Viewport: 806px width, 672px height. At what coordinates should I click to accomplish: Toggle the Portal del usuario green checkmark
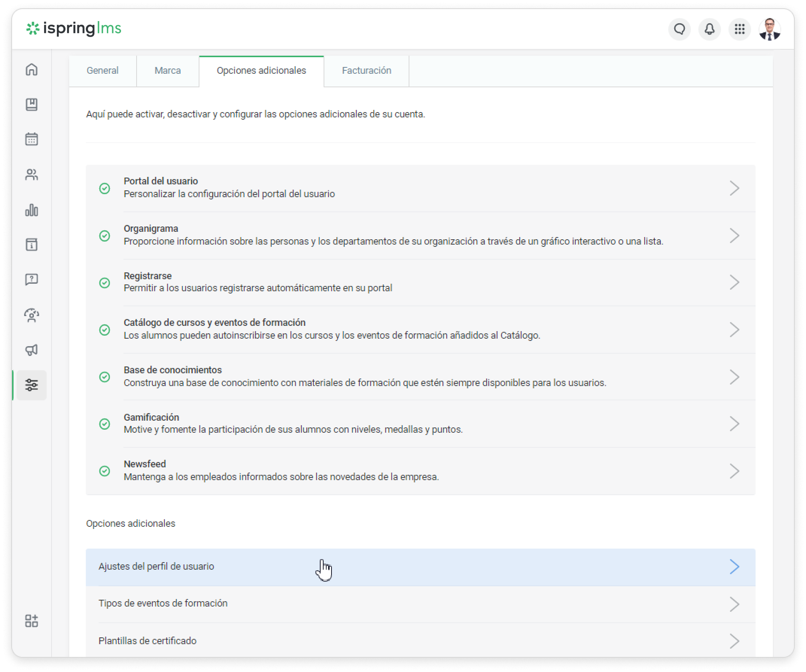[x=104, y=189]
